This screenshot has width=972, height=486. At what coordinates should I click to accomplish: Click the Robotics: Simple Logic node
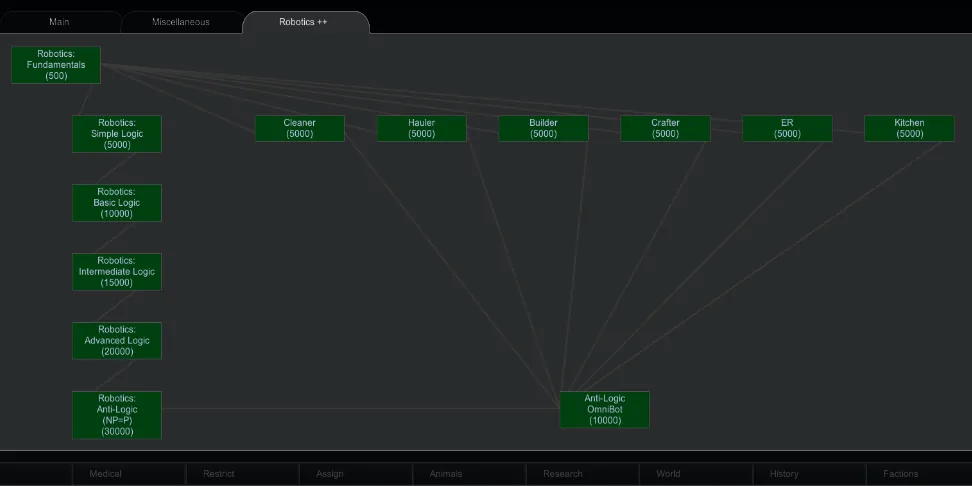pyautogui.click(x=117, y=134)
